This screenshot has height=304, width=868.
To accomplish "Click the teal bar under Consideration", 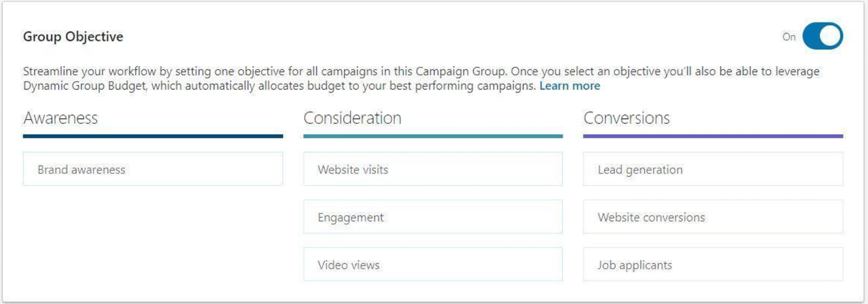I will tap(433, 136).
